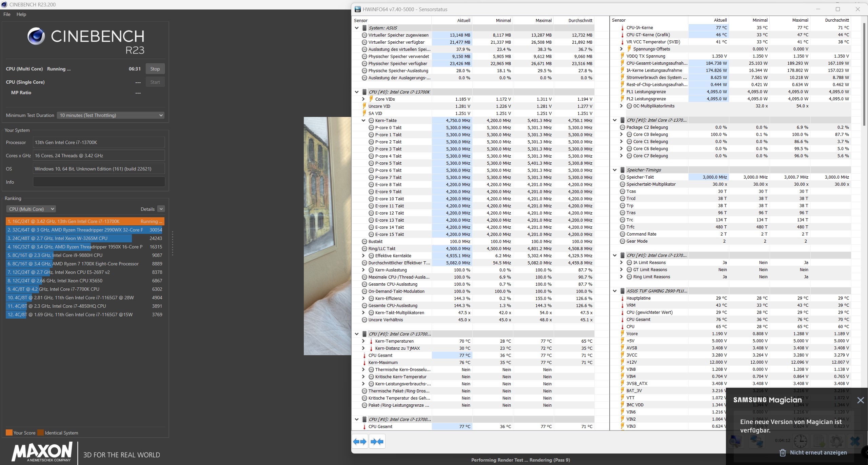Collapse the System: ASUS sensor group
868x465 pixels.
tap(357, 28)
